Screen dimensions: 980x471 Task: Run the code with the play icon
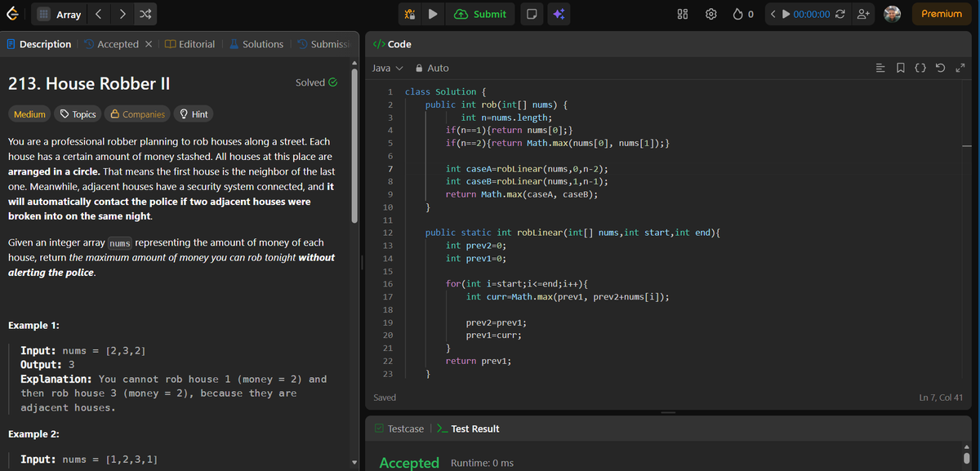pyautogui.click(x=433, y=14)
